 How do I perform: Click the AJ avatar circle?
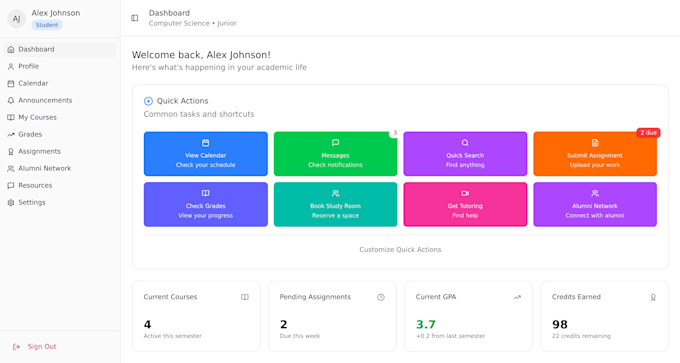[16, 19]
